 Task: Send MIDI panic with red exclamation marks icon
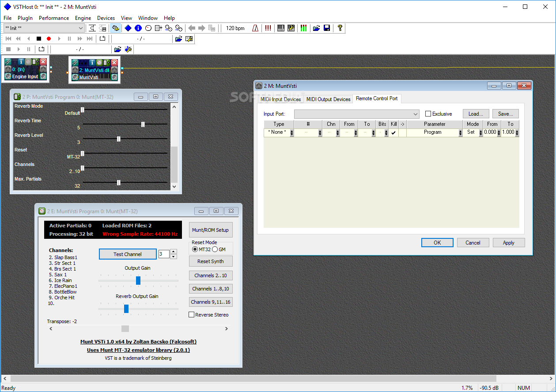[x=268, y=28]
